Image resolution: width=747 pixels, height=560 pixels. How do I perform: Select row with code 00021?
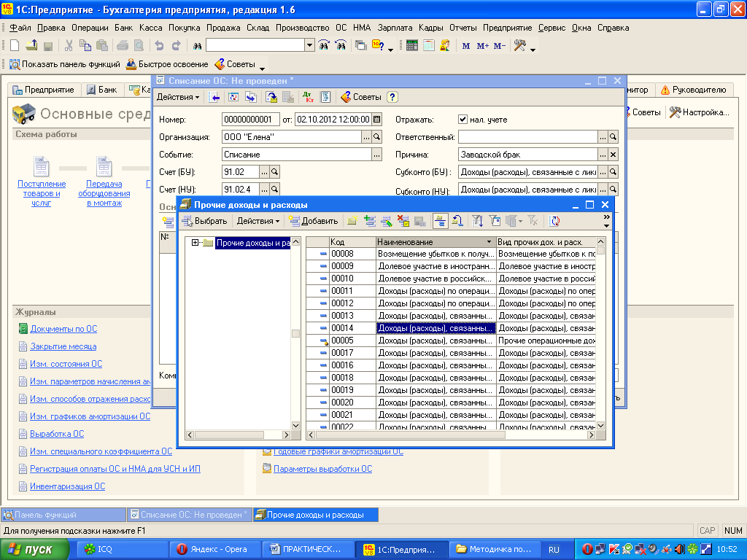click(x=450, y=415)
